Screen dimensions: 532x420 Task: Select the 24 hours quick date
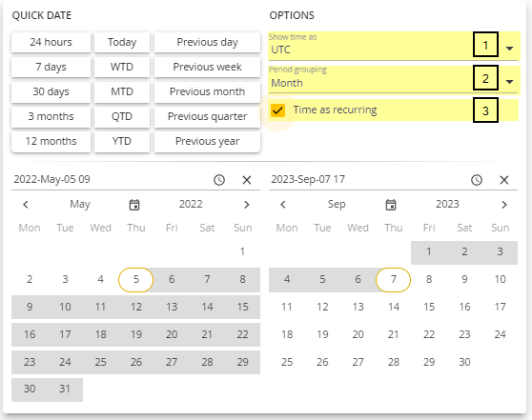point(51,42)
